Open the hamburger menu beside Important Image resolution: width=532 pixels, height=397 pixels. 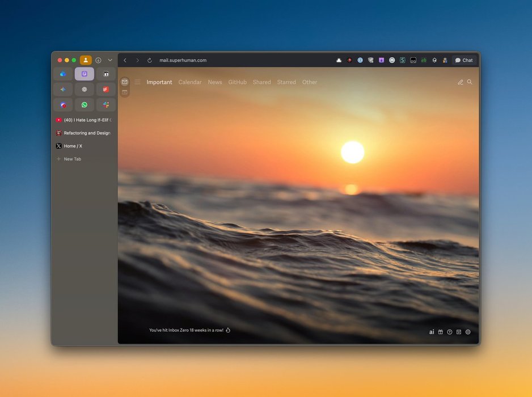point(137,82)
